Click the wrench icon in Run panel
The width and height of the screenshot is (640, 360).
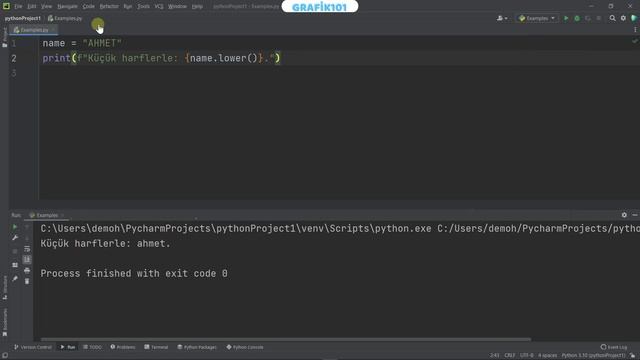tap(15, 238)
